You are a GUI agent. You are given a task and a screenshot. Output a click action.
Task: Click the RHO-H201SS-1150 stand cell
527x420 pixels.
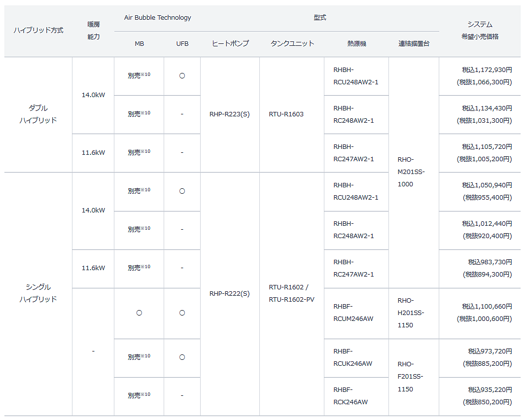click(411, 313)
